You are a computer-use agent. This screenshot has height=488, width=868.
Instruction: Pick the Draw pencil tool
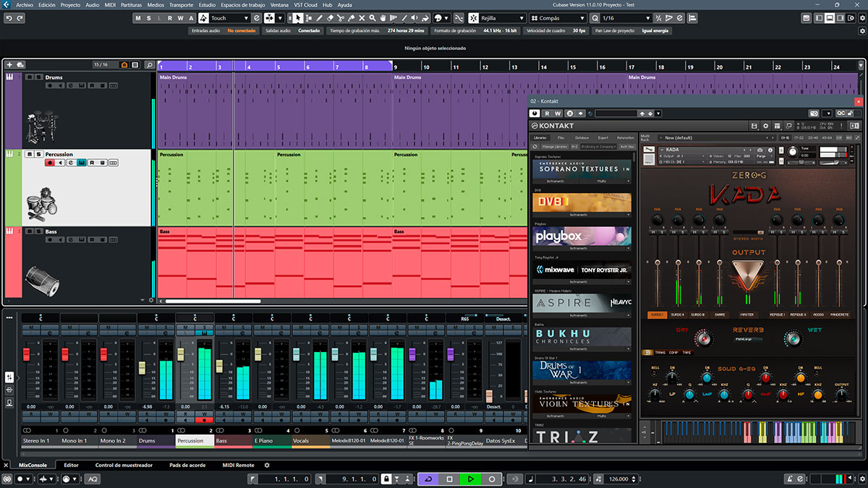pyautogui.click(x=319, y=18)
